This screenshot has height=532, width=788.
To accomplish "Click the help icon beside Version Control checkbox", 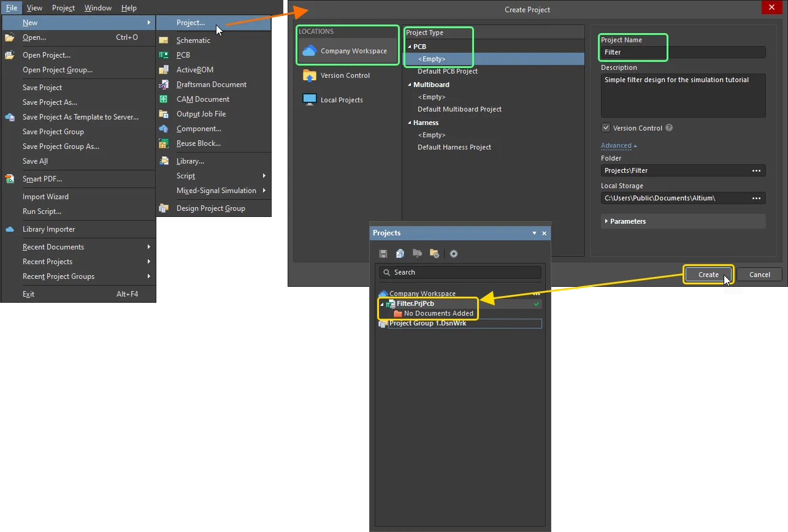I will point(669,128).
